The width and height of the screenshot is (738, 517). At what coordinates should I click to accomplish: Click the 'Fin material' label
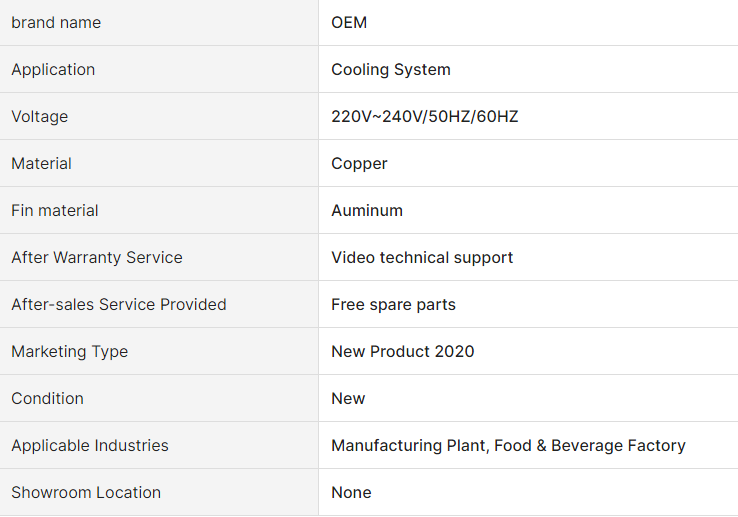pyautogui.click(x=55, y=210)
